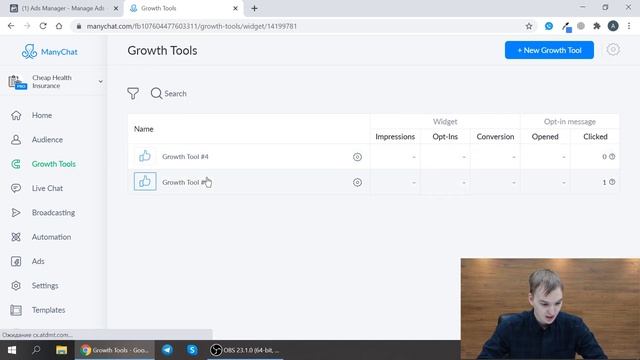Viewport: 640px width, 360px height.
Task: Click thumbs-up icon for Growth Tool #4
Action: (x=145, y=156)
